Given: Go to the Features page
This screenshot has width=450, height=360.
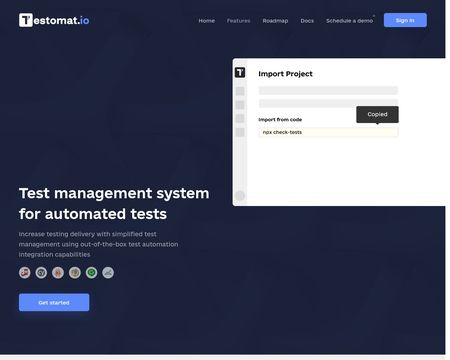Looking at the screenshot, I should [238, 21].
